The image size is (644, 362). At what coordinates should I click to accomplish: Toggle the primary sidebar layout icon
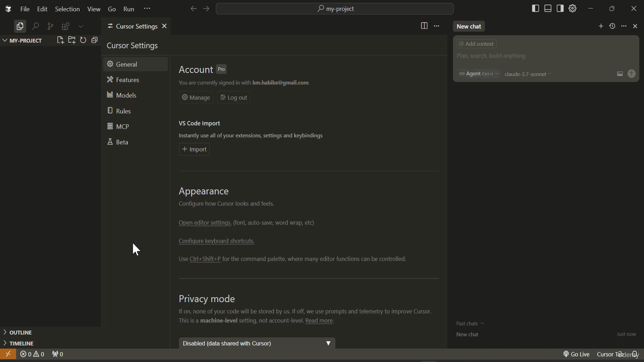point(536,9)
